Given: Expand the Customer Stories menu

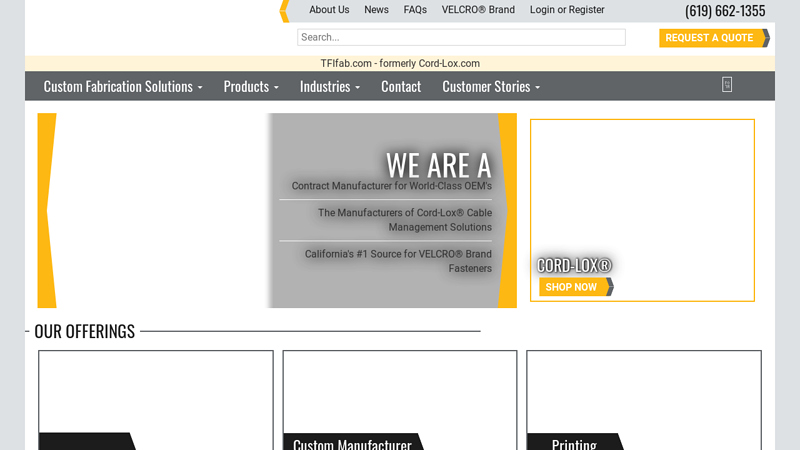Looking at the screenshot, I should pos(491,86).
